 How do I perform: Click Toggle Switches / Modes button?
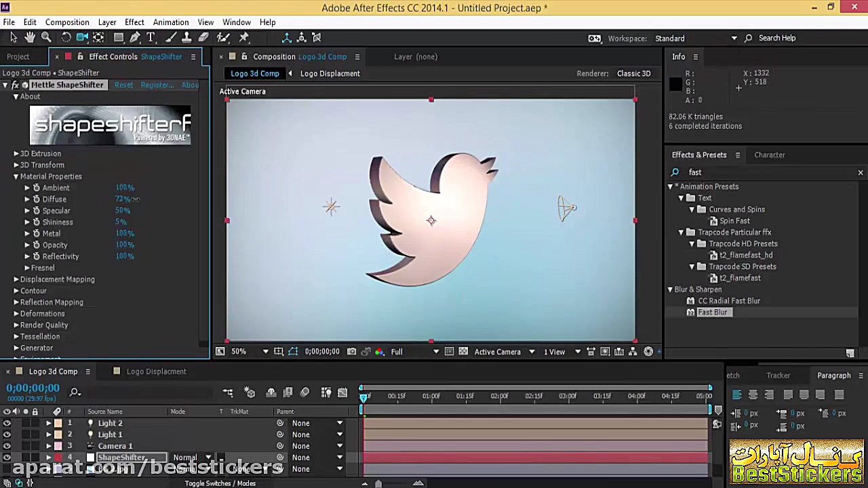pyautogui.click(x=220, y=483)
